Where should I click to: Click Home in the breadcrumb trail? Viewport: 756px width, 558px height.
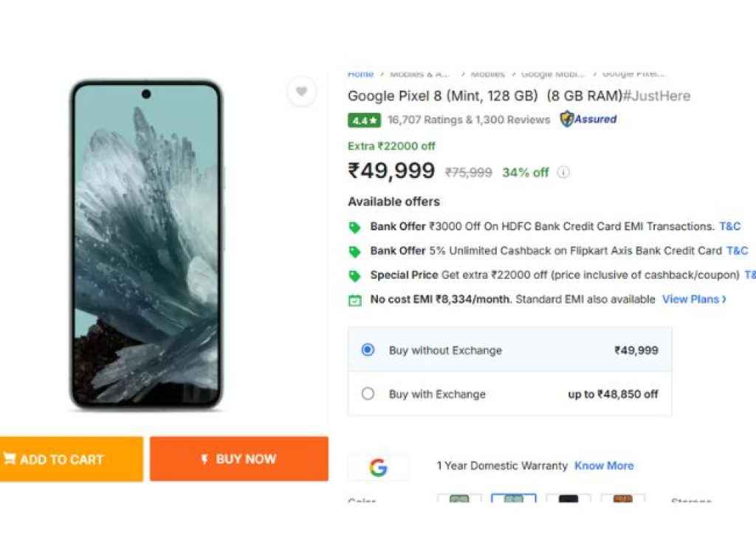pyautogui.click(x=360, y=74)
